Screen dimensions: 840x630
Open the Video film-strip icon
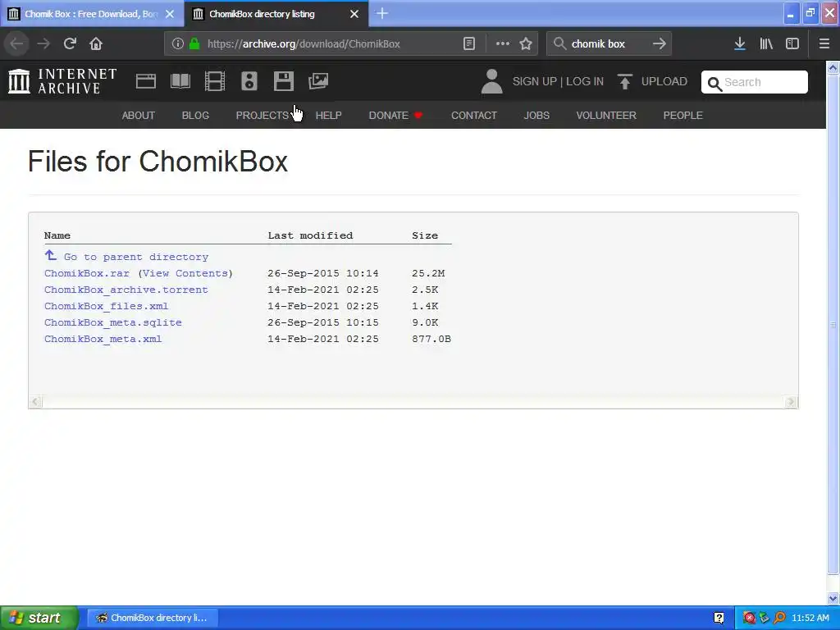pos(215,81)
